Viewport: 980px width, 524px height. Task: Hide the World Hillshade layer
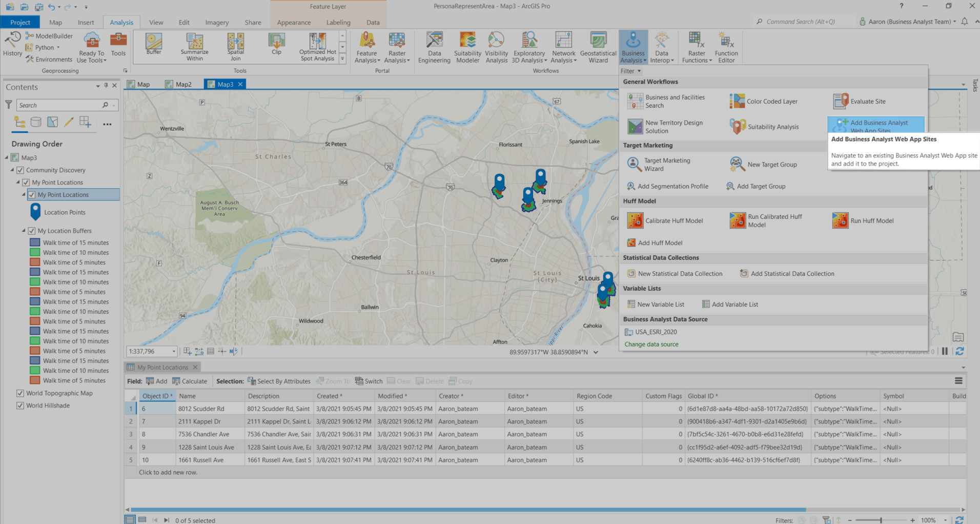pyautogui.click(x=19, y=405)
